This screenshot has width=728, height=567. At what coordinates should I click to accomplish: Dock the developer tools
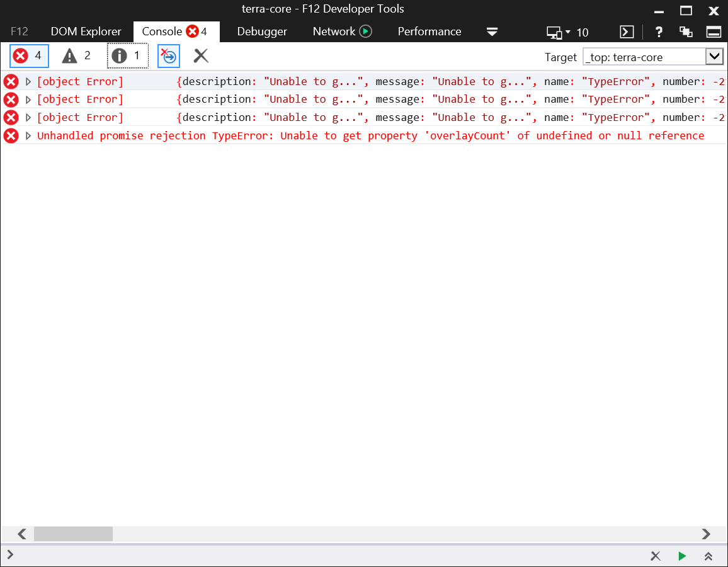click(714, 31)
